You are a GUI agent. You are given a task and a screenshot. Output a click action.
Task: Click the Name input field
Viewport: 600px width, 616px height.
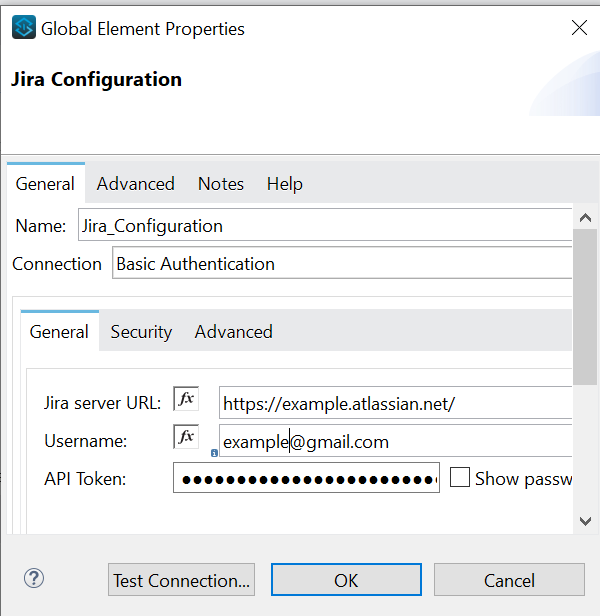coord(320,225)
